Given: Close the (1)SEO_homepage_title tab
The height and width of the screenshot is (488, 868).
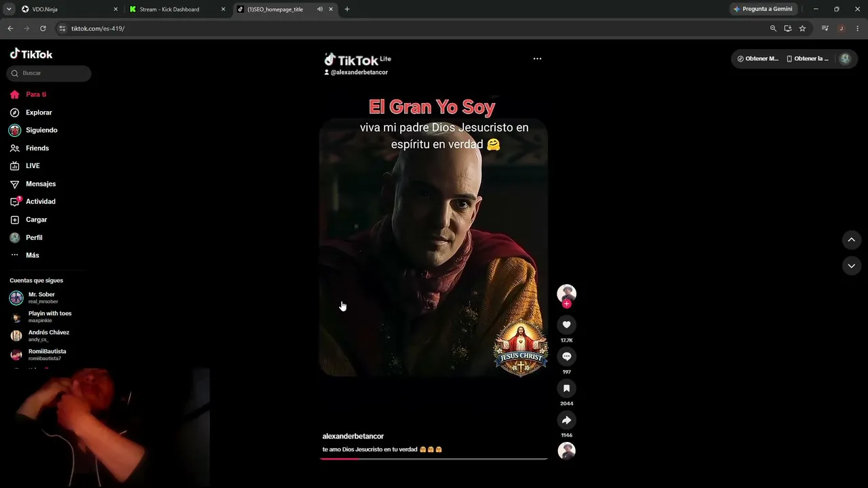Looking at the screenshot, I should (x=331, y=9).
